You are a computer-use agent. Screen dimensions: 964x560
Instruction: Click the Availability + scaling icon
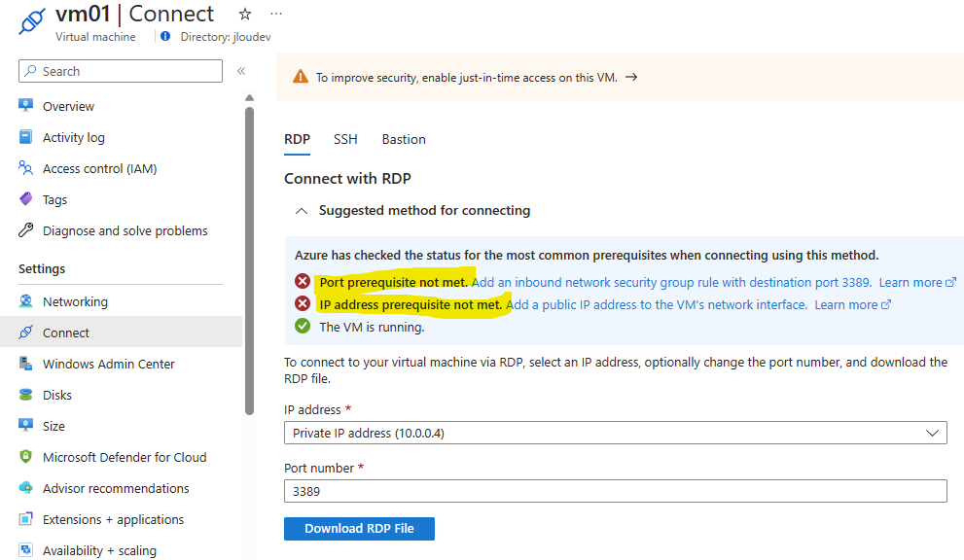(26, 549)
